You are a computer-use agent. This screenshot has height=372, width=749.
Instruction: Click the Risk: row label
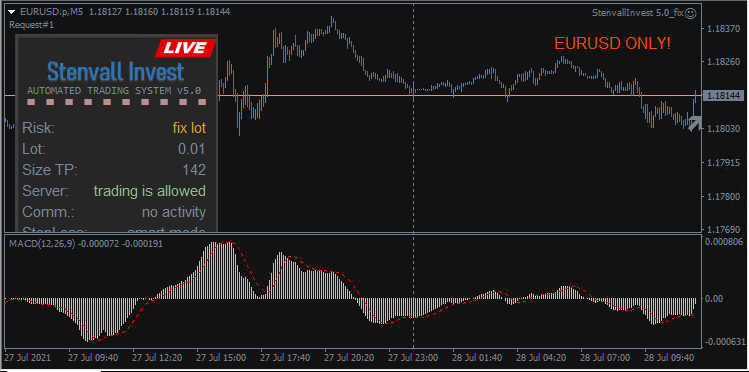[x=39, y=128]
